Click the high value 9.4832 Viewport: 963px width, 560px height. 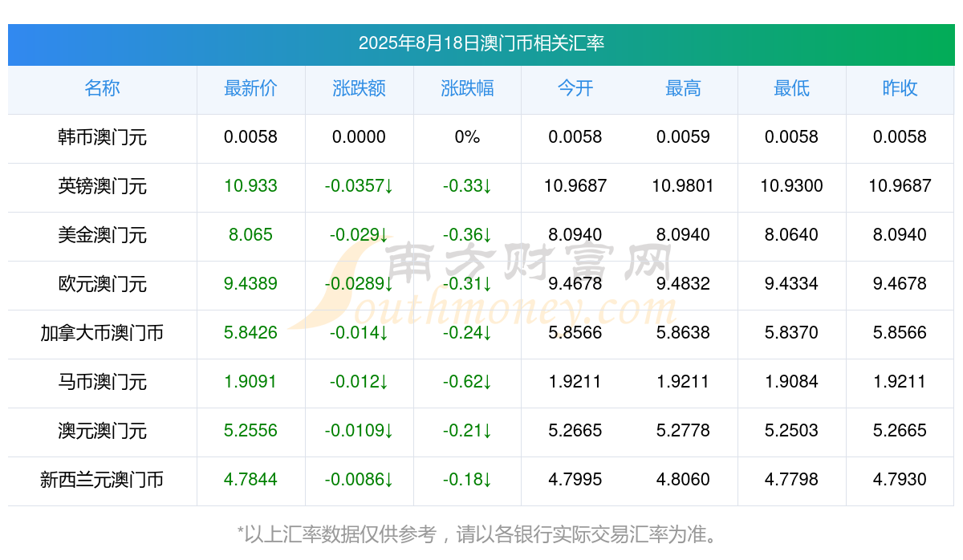(x=683, y=284)
